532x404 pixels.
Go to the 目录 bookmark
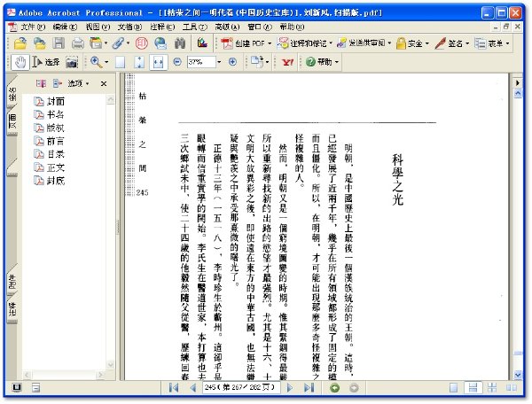click(x=55, y=154)
